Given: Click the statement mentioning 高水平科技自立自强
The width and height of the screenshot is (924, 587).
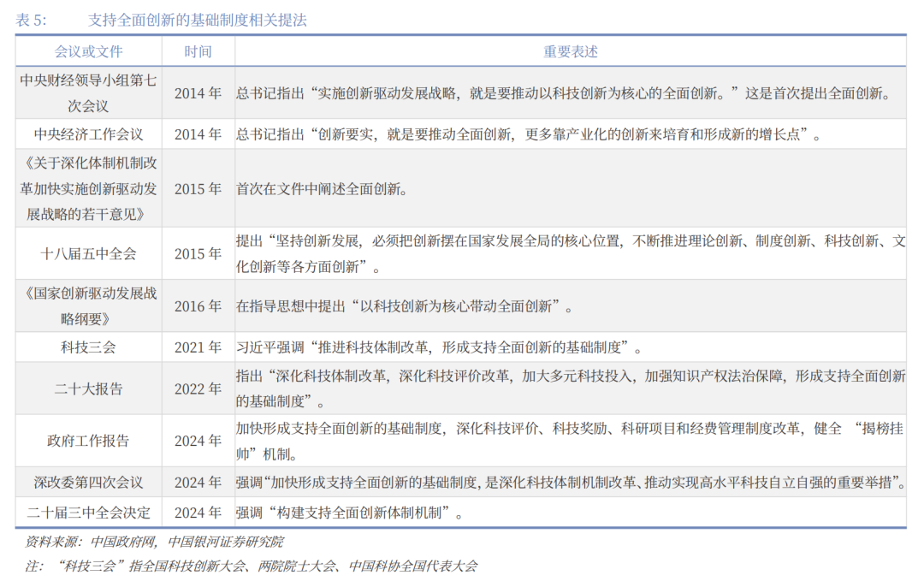Looking at the screenshot, I should [x=571, y=483].
